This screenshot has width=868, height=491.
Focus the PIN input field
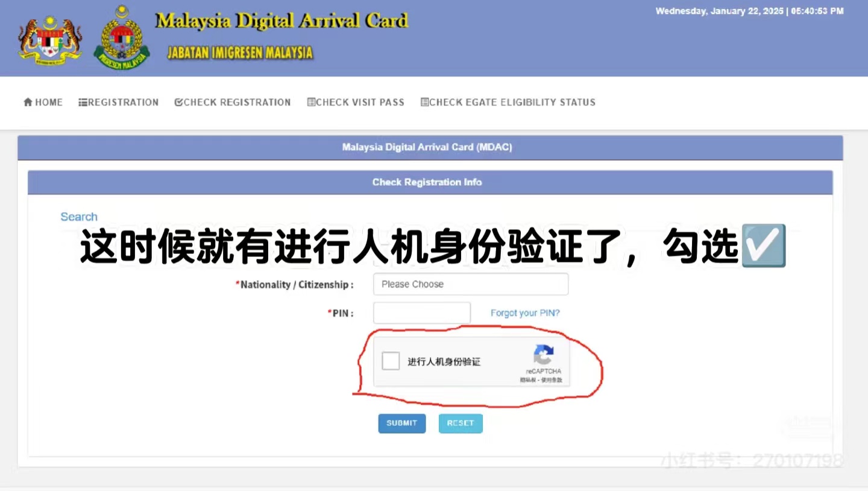tap(421, 313)
